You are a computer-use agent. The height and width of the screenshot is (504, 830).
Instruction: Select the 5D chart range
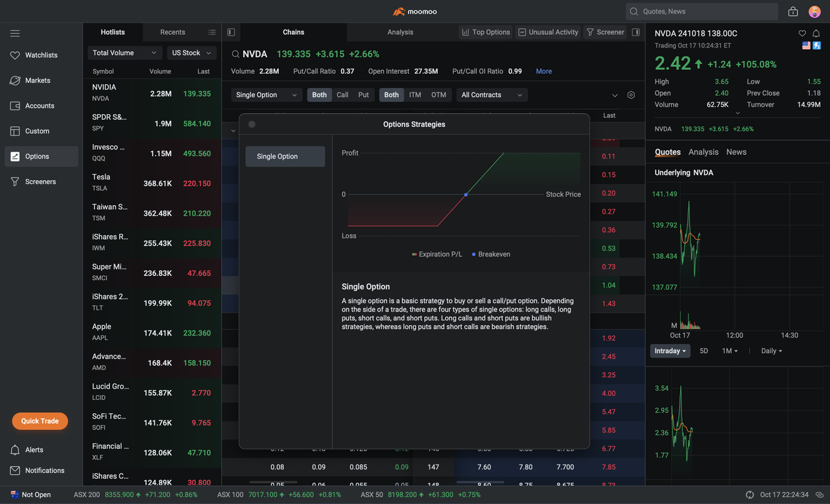coord(704,351)
